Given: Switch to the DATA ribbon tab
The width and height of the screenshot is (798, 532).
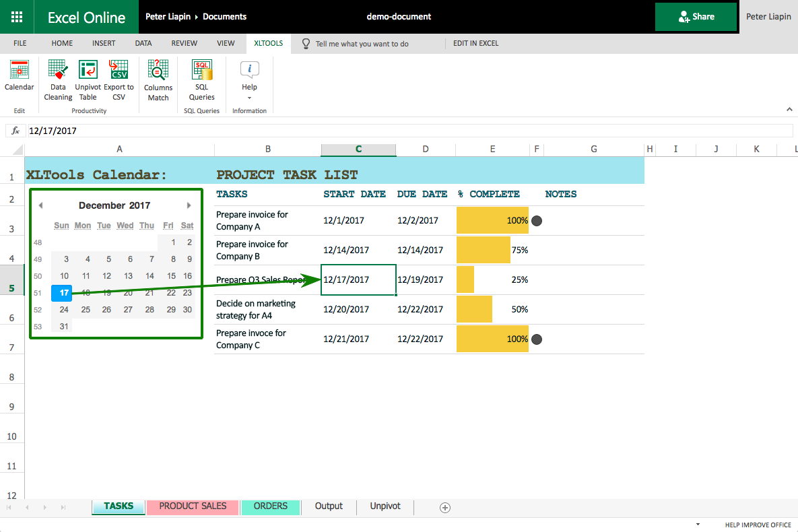Looking at the screenshot, I should tap(143, 43).
